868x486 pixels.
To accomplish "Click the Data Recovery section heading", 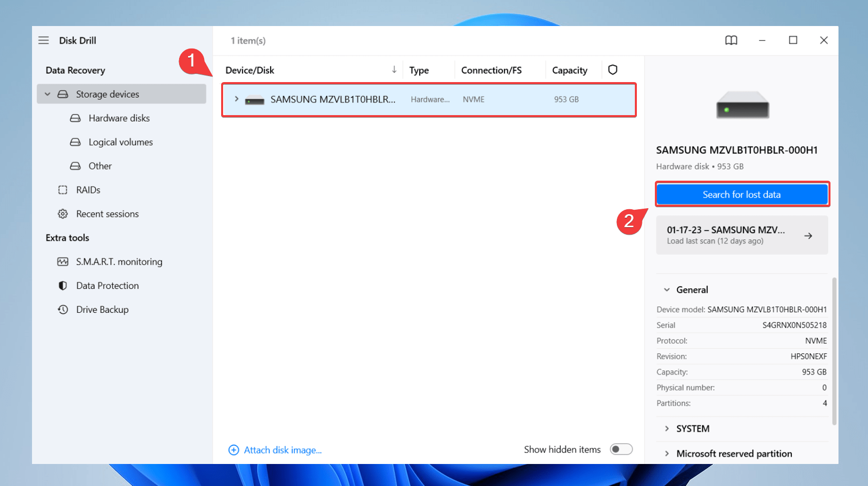I will pos(76,70).
